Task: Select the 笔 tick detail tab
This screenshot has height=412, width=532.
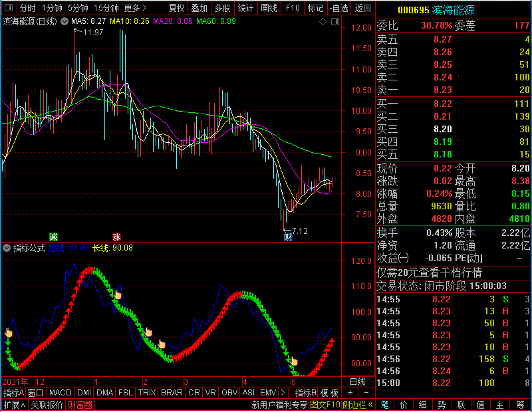Action: pyautogui.click(x=384, y=405)
